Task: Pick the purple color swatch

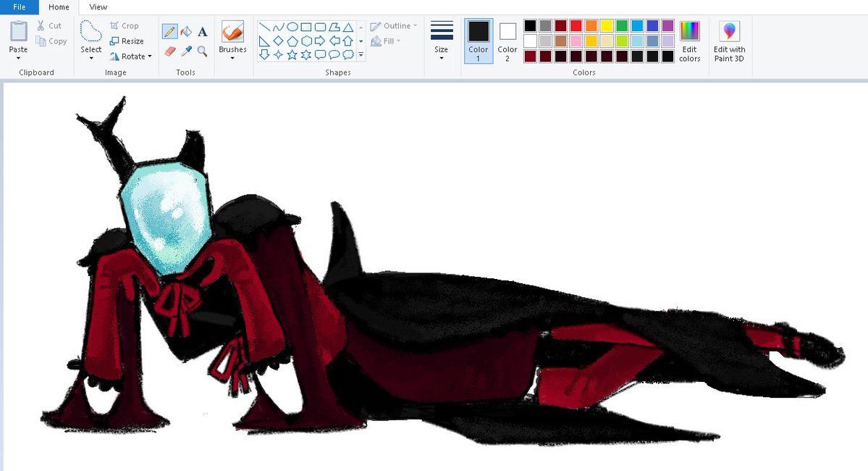Action: [667, 25]
